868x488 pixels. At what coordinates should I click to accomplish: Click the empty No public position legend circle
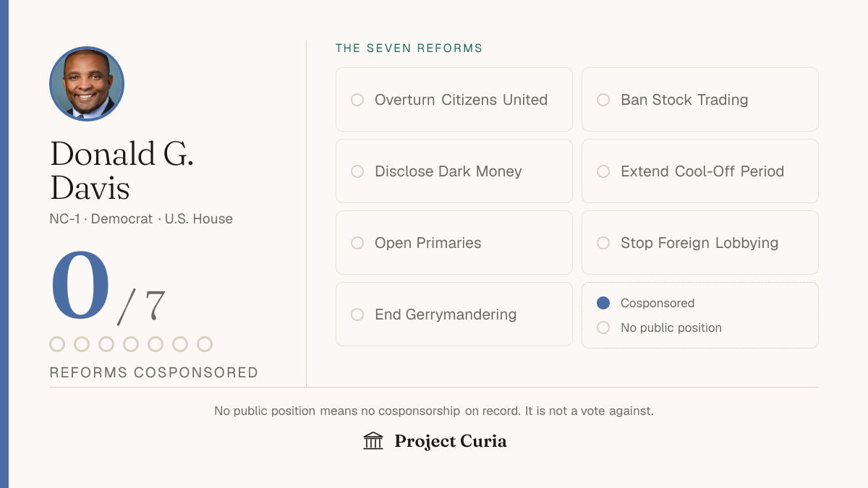(x=603, y=328)
